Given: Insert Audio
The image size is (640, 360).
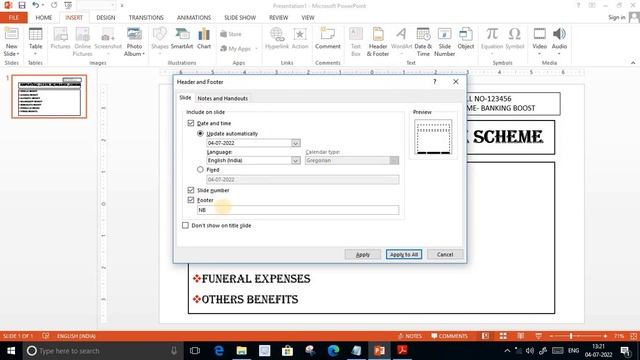Looking at the screenshot, I should (559, 41).
